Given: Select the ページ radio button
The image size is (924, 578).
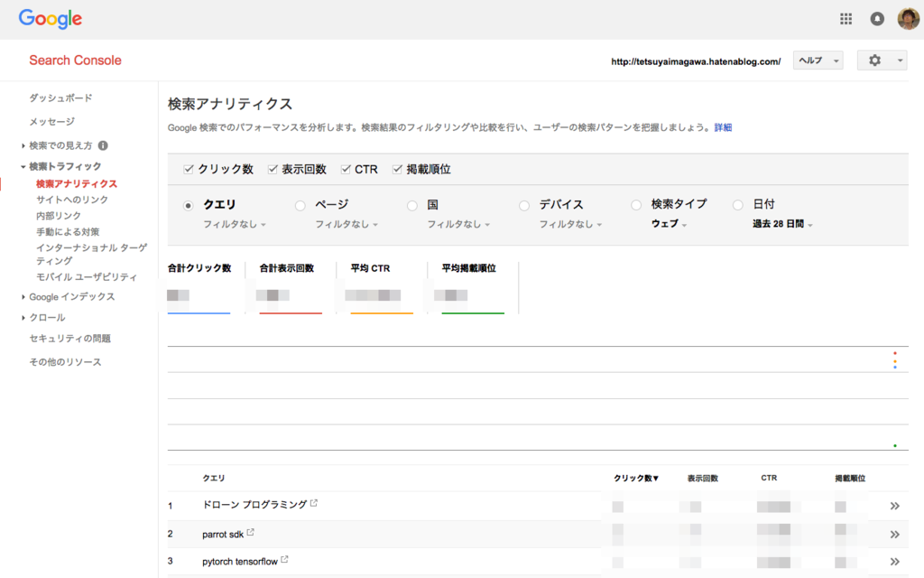Looking at the screenshot, I should pos(300,205).
